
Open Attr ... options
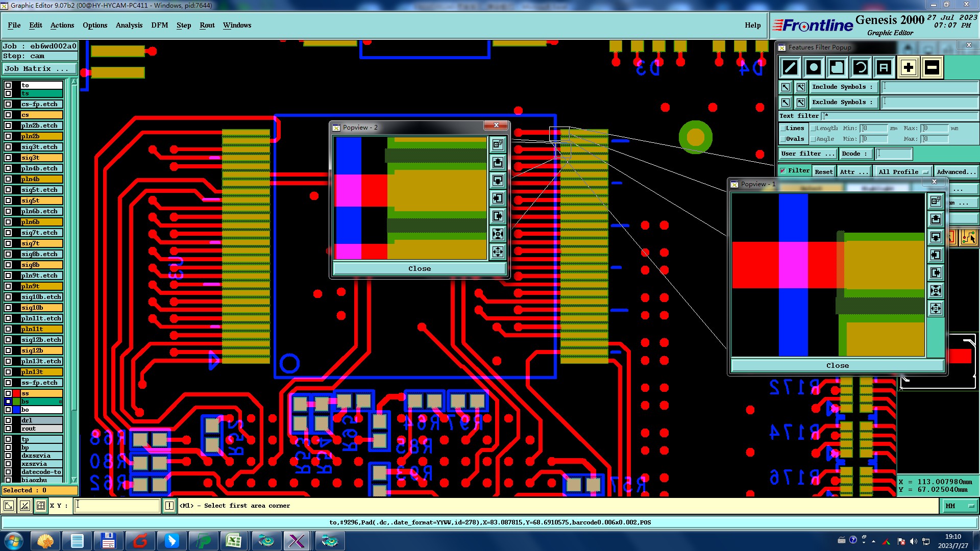point(853,172)
